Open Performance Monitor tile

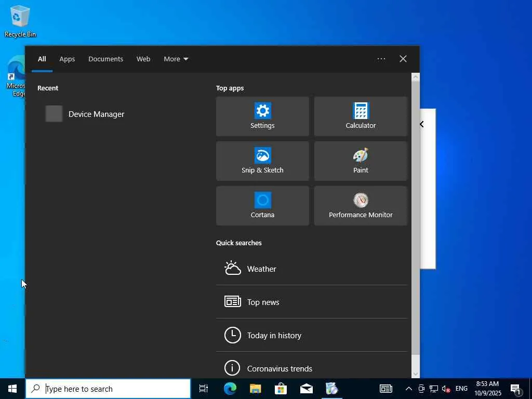[x=361, y=206]
